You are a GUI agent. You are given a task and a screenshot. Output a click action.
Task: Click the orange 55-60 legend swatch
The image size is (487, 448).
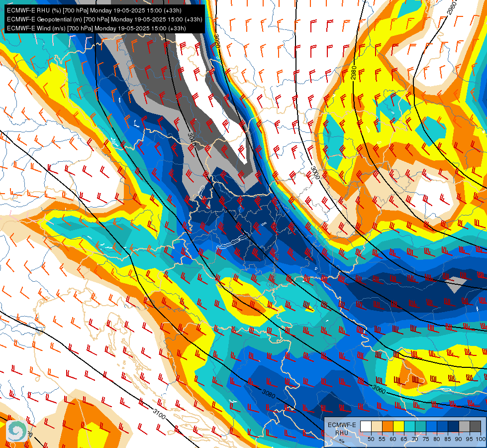pos(388,427)
